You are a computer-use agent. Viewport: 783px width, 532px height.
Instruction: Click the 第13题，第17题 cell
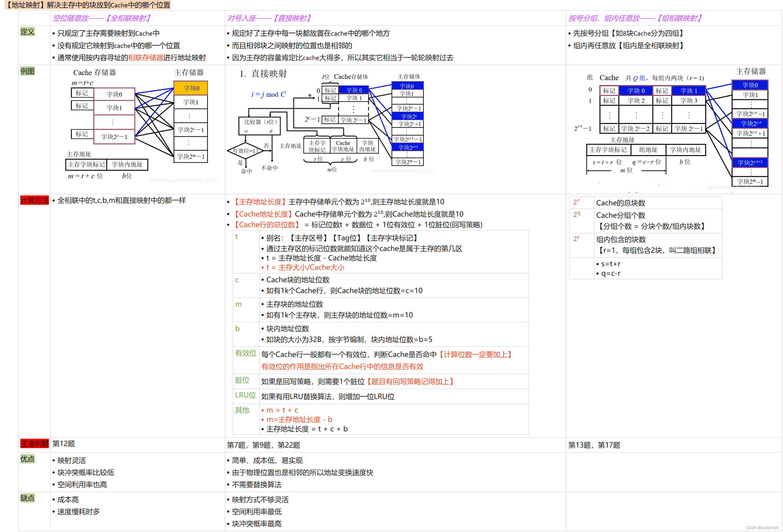pyautogui.click(x=594, y=445)
